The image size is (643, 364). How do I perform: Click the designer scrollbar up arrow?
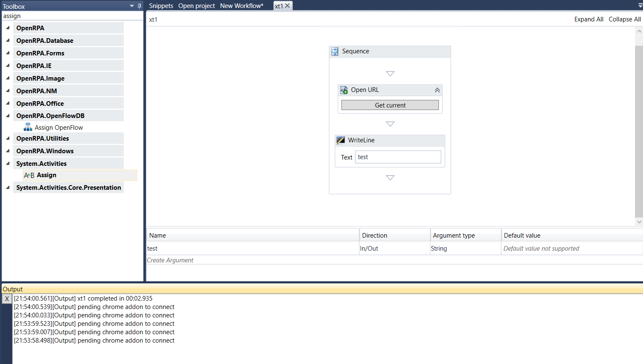[x=639, y=31]
